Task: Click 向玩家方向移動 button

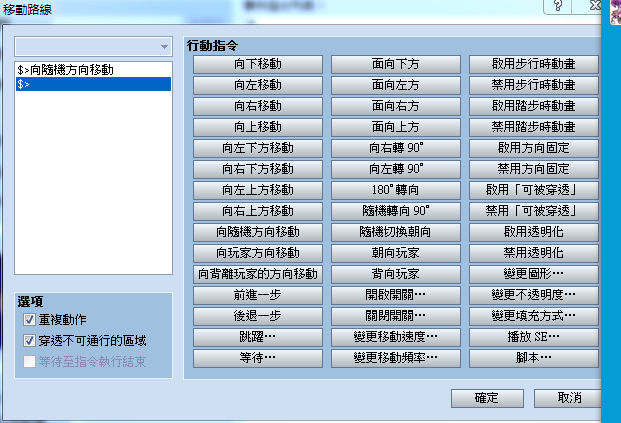Action: tap(258, 253)
